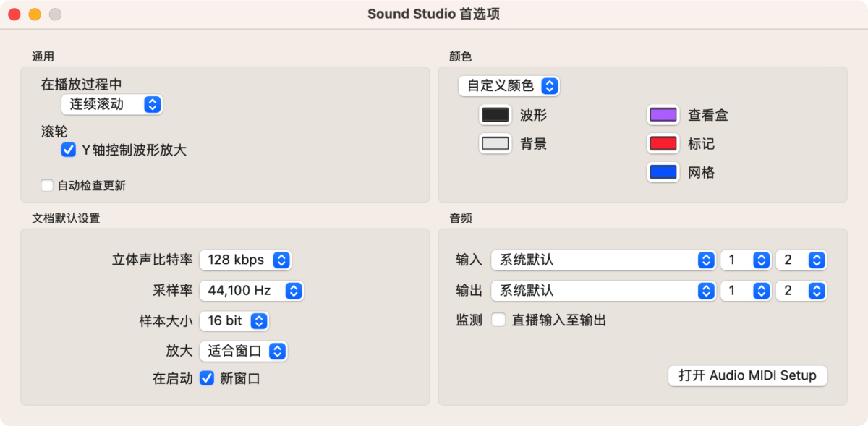Open the 128 kbps bitrate dropdown
The width and height of the screenshot is (868, 426).
[x=245, y=260]
